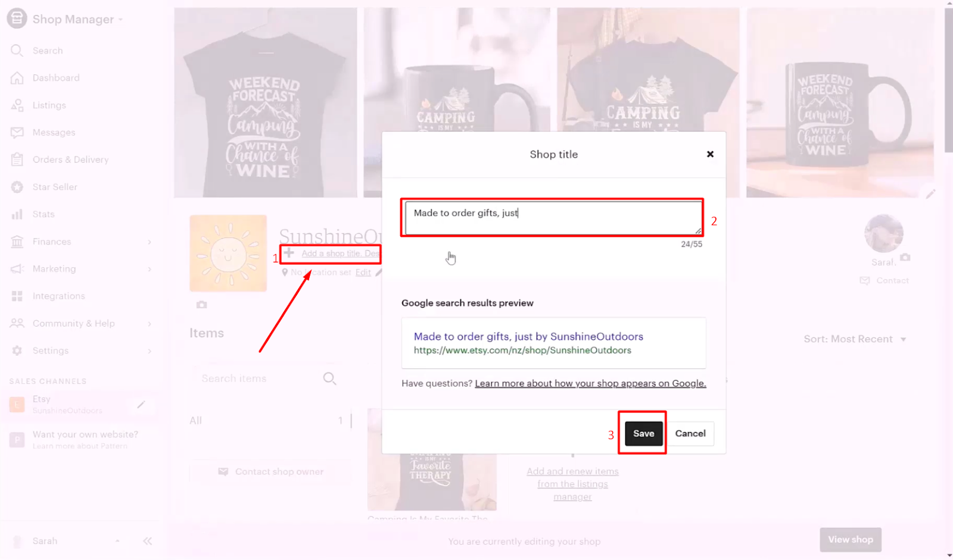
Task: Collapse the sidebar with double-chevron icon
Action: [148, 541]
